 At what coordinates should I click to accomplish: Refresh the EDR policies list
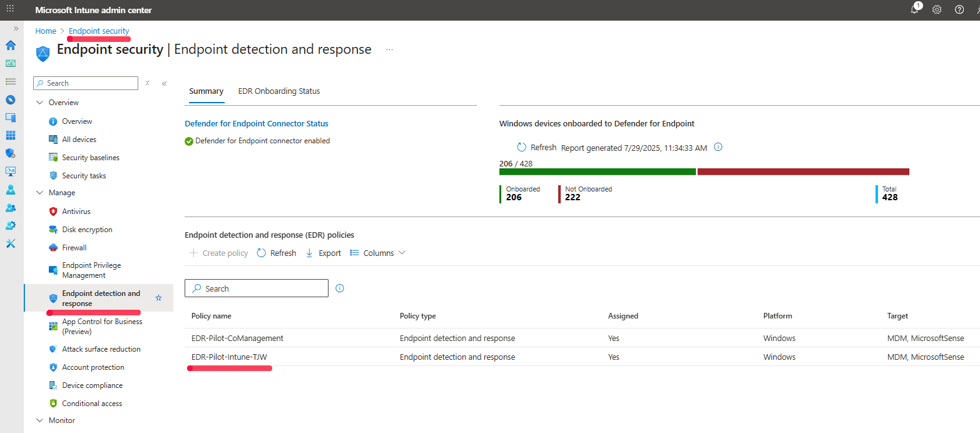(x=277, y=253)
